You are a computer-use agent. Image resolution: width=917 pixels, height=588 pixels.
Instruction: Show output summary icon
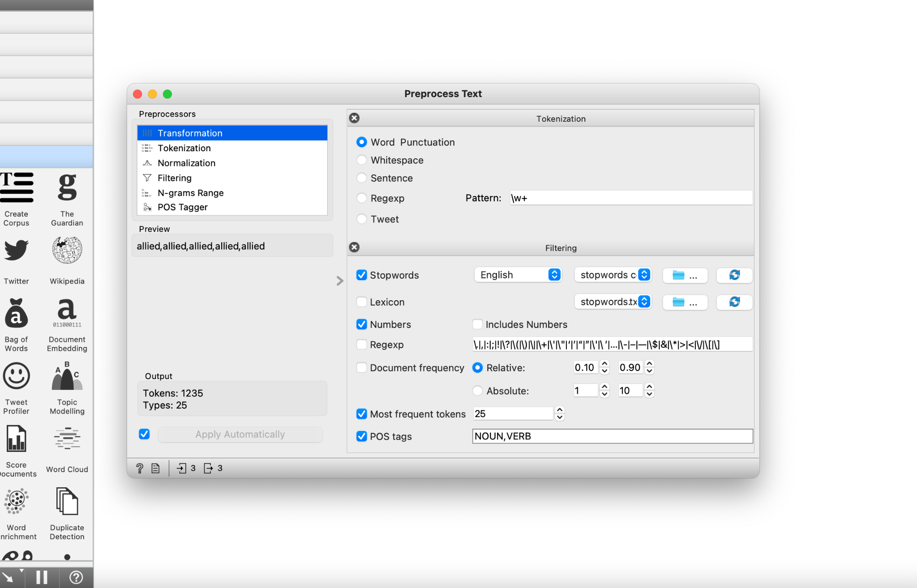click(x=208, y=468)
